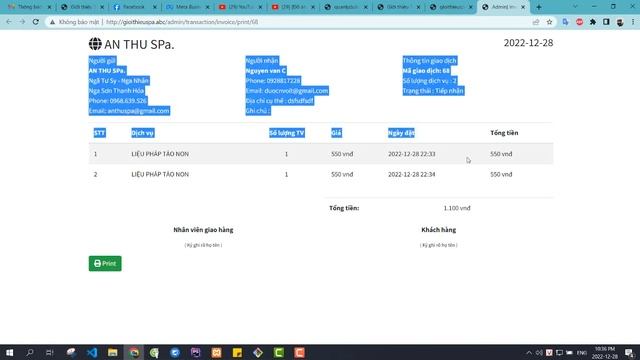Open a new browser tab

[x=539, y=7]
